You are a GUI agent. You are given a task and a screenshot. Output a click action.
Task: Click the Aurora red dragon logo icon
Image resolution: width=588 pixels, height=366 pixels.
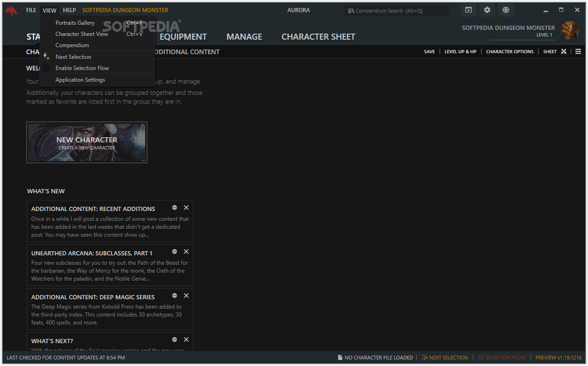tap(11, 10)
